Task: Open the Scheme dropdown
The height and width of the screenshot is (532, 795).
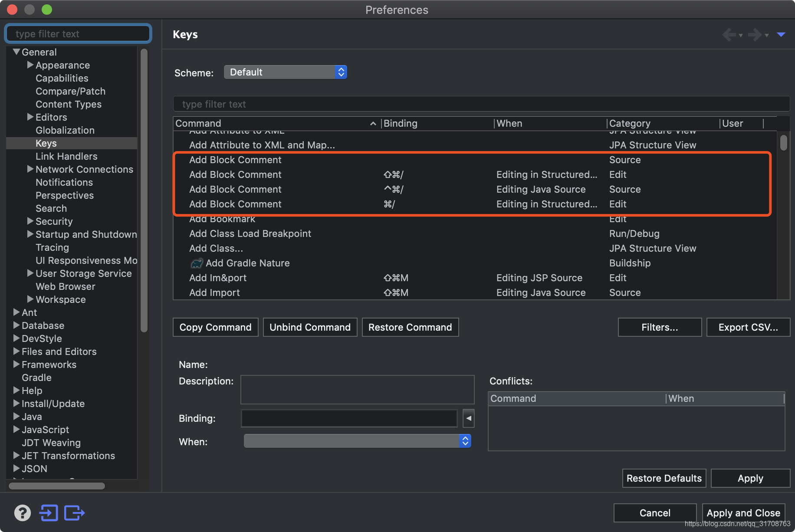Action: (286, 72)
